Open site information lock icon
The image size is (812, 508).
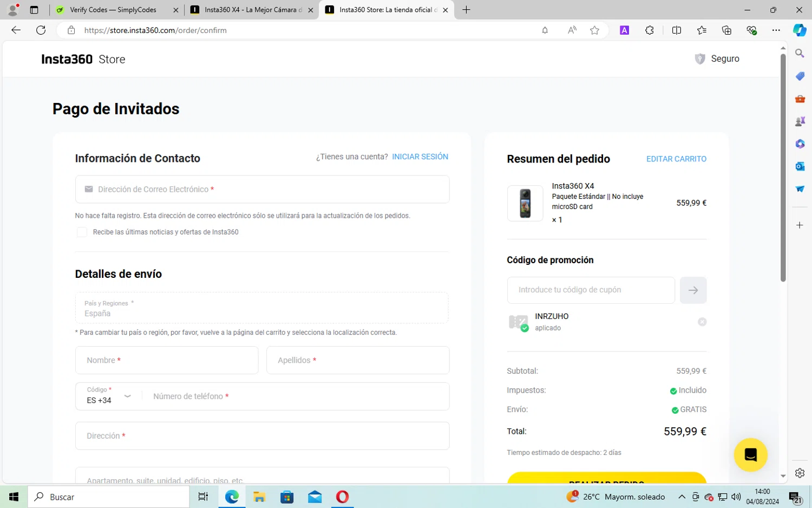pyautogui.click(x=71, y=30)
